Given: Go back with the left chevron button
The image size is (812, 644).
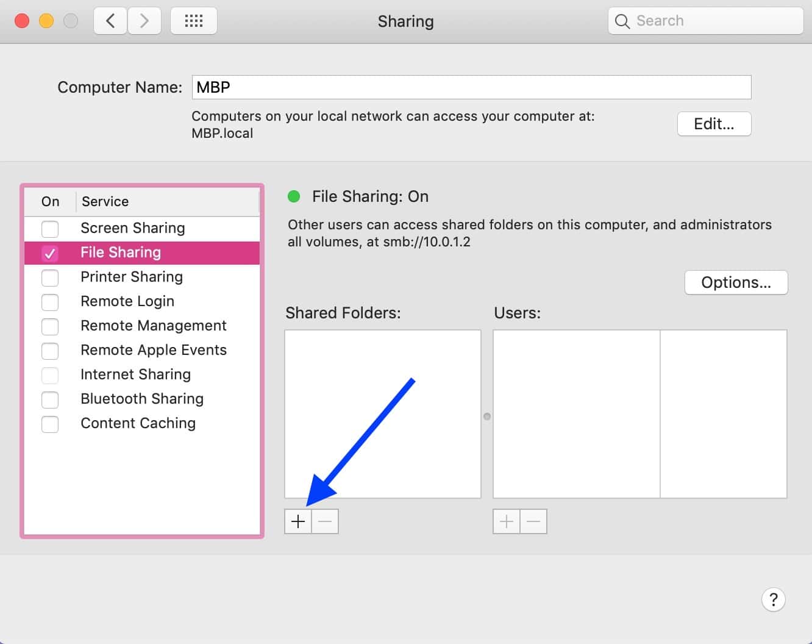Looking at the screenshot, I should coord(110,21).
